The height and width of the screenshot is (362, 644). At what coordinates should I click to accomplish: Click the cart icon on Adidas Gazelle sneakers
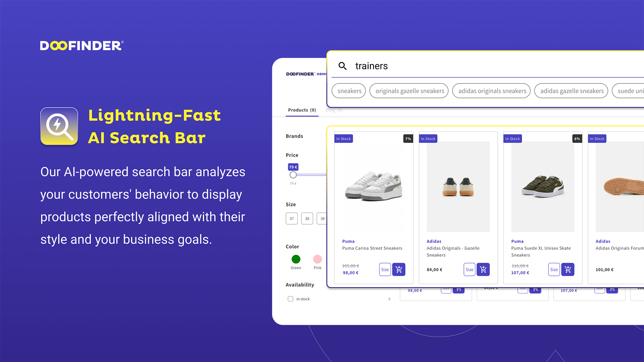point(484,269)
